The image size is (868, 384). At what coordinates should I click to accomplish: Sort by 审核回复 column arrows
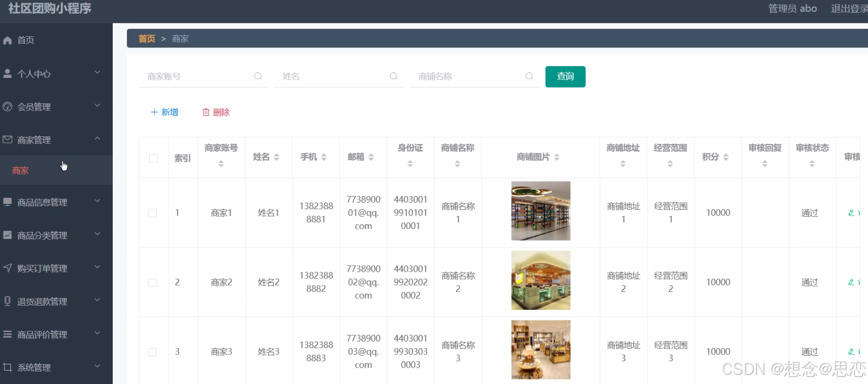[765, 164]
